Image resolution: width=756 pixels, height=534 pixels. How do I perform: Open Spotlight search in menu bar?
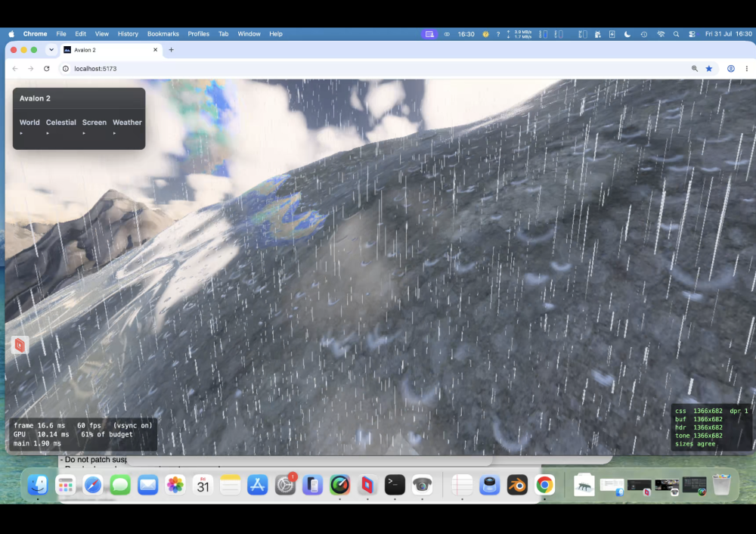pyautogui.click(x=676, y=34)
